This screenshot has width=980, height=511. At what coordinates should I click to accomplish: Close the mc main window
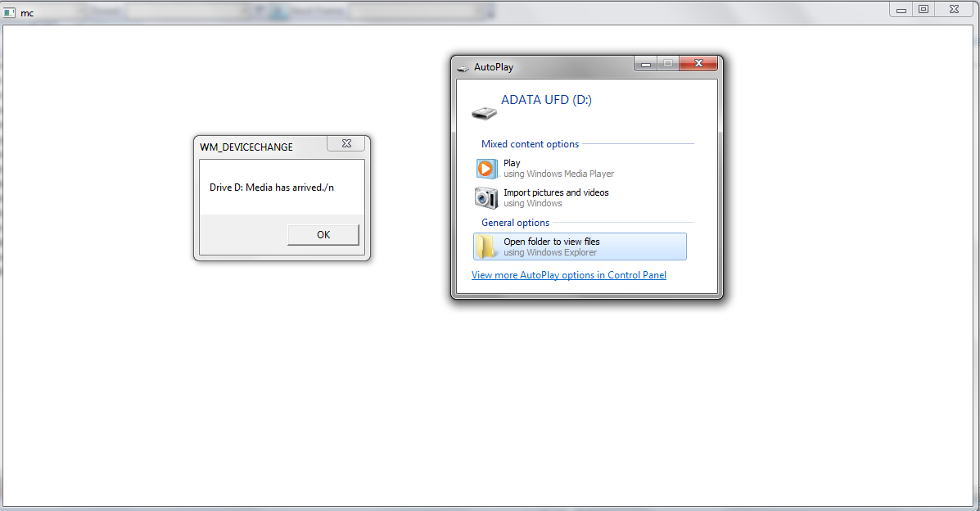click(x=954, y=9)
